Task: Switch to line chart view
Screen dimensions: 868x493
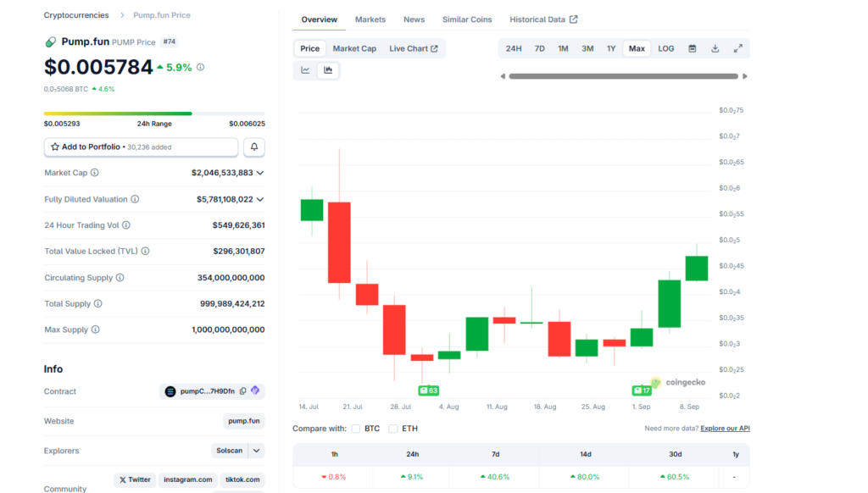Action: pos(304,70)
